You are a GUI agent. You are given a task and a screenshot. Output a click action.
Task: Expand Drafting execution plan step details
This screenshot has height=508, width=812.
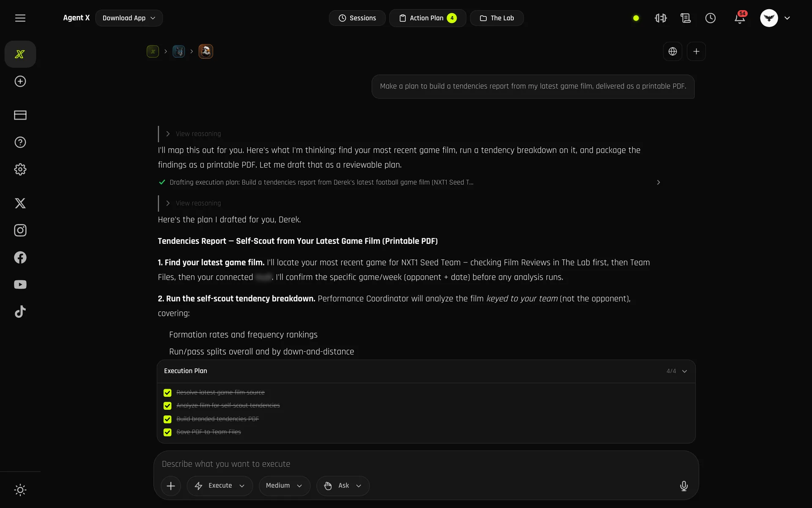click(x=658, y=182)
